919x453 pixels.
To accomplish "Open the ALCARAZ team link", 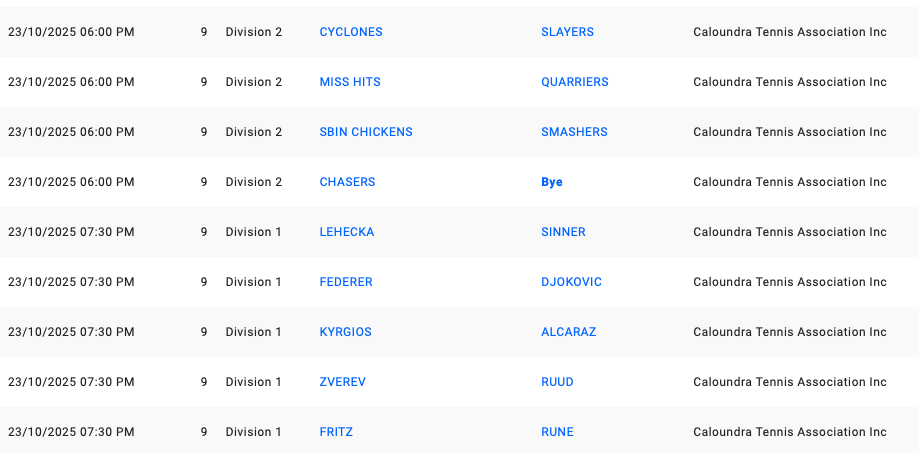I will [x=568, y=332].
